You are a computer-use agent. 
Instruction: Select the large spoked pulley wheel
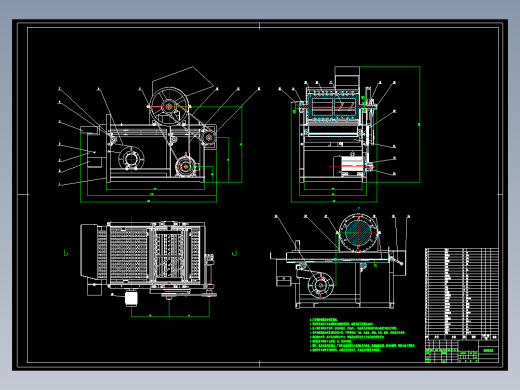click(x=169, y=106)
